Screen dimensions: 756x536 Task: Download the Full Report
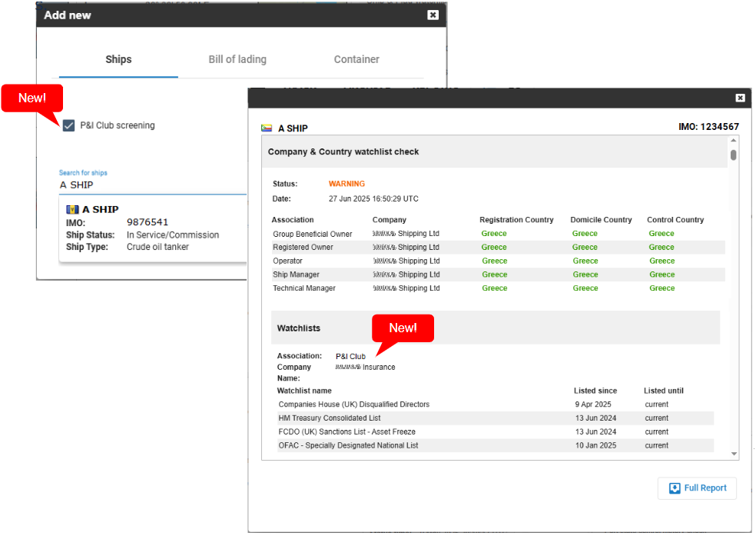coord(697,488)
